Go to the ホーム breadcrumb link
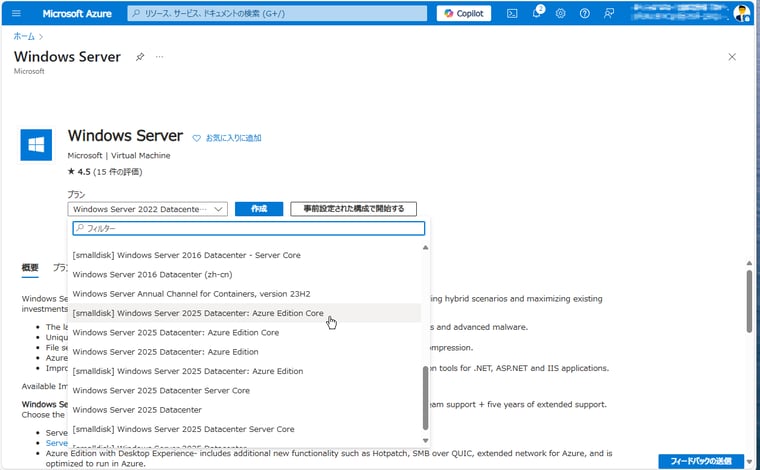 click(x=24, y=36)
